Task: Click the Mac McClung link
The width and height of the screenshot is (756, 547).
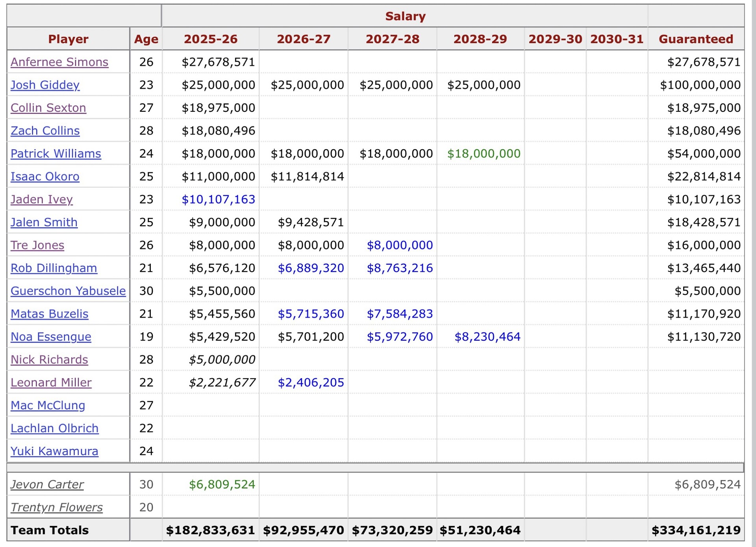Action: point(48,405)
